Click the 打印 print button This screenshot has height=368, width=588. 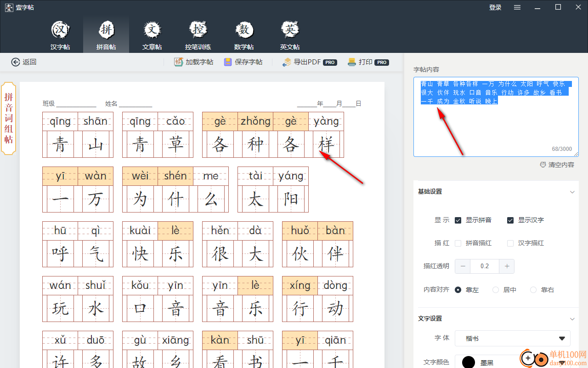point(368,62)
